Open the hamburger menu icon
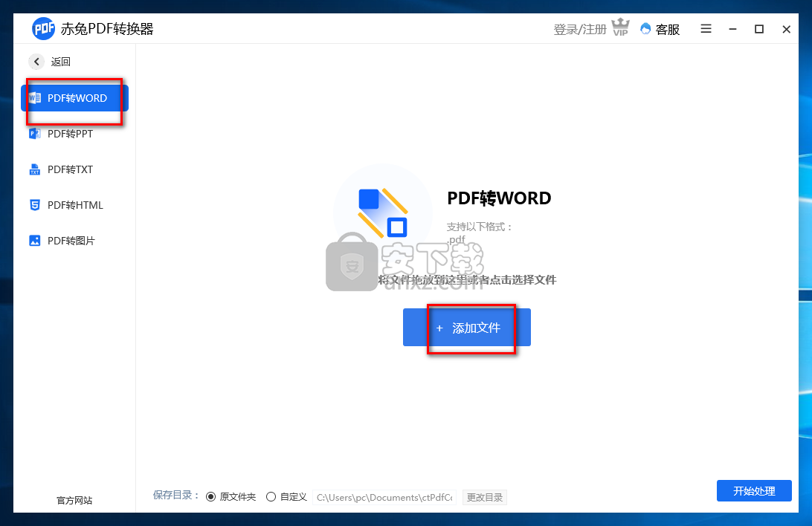812x526 pixels. [x=706, y=28]
